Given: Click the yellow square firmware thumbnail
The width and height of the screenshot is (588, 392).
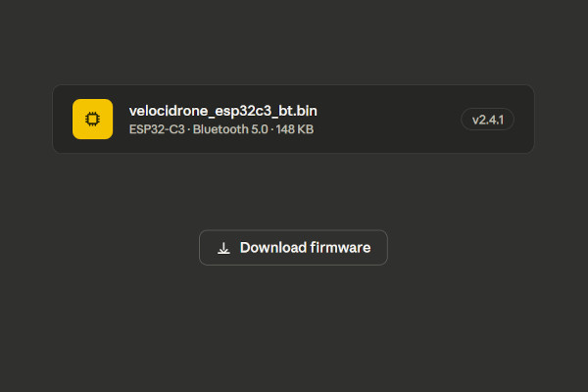Looking at the screenshot, I should click(92, 119).
